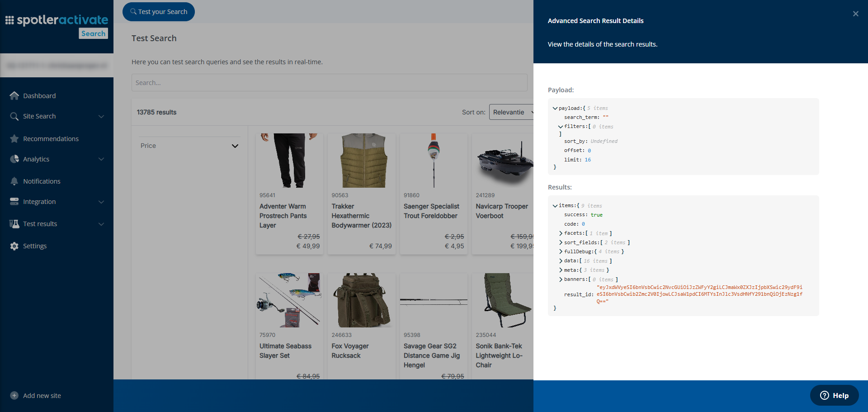Viewport: 868px width, 412px height.
Task: Open the Relevantie sort dropdown
Action: (511, 112)
